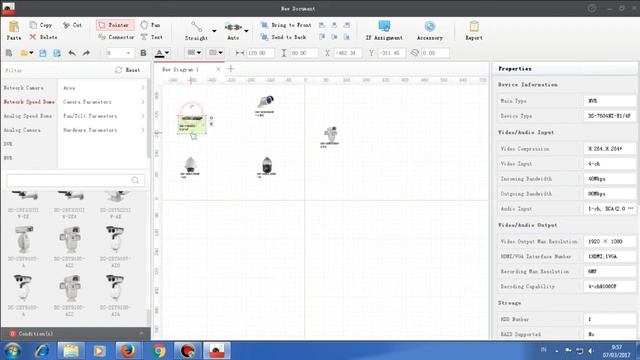Image resolution: width=640 pixels, height=360 pixels.
Task: Select the bullet camera on the canvas
Action: coord(265,101)
